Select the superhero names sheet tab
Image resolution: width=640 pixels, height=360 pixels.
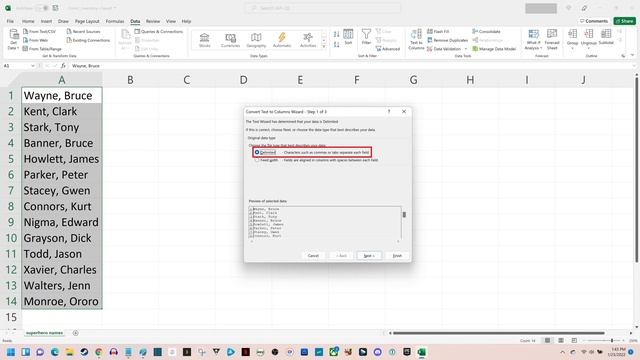[44, 333]
